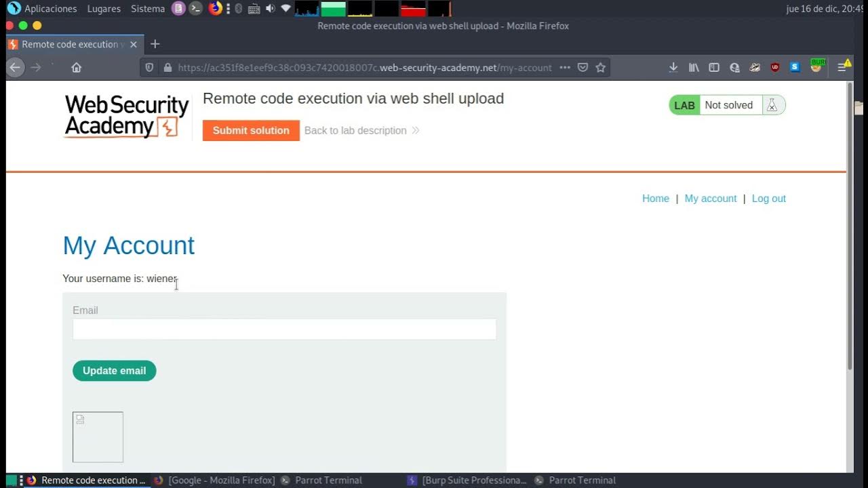Open the Lugares panel menu
Image resolution: width=868 pixels, height=488 pixels.
point(104,9)
